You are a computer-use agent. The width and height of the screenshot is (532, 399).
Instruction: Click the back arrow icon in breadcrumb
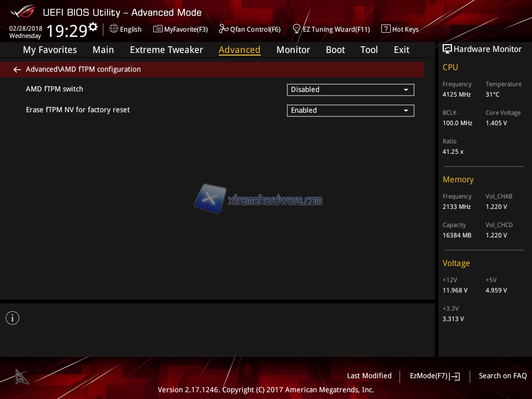click(x=17, y=70)
